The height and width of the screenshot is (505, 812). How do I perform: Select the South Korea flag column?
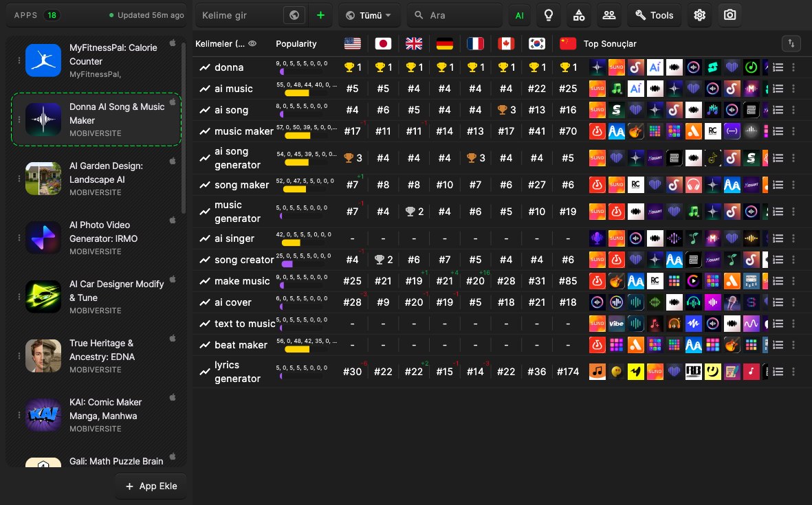(x=537, y=43)
